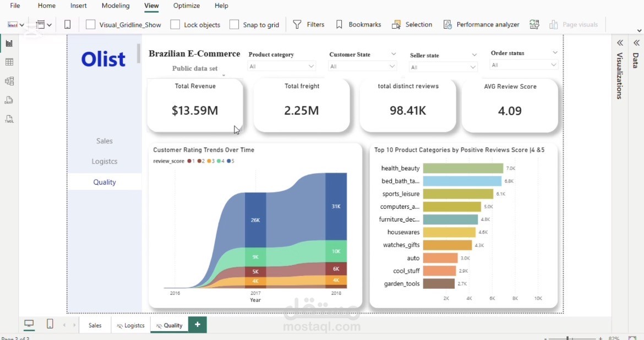The height and width of the screenshot is (340, 644).
Task: Open the Report view icon in the left rail
Action: click(9, 43)
